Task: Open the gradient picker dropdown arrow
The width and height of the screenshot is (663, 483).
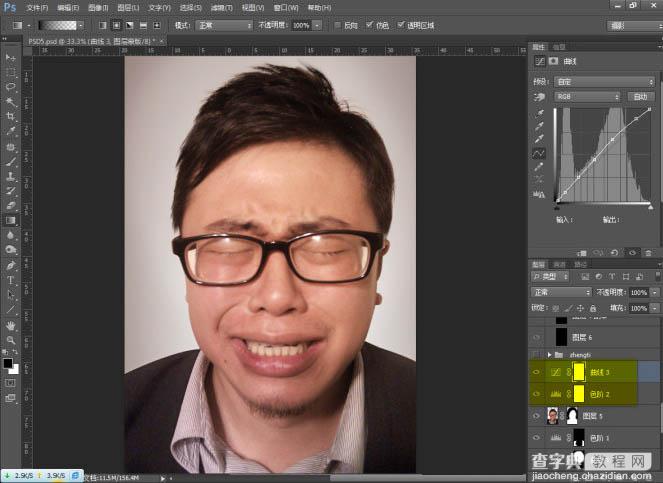Action: point(80,25)
